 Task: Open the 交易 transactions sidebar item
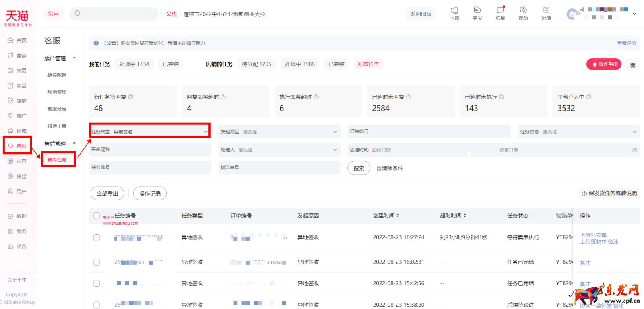coord(17,70)
